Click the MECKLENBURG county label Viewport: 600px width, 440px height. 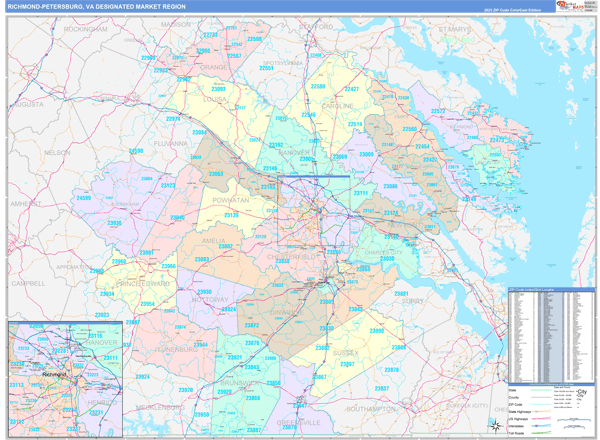point(160,407)
